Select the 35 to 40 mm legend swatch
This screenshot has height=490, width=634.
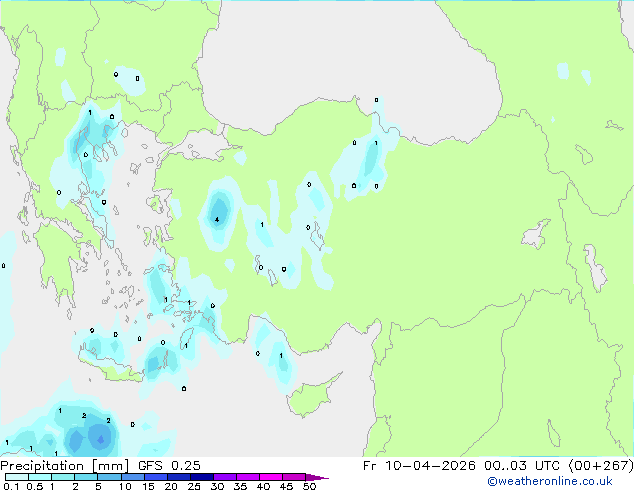247,477
